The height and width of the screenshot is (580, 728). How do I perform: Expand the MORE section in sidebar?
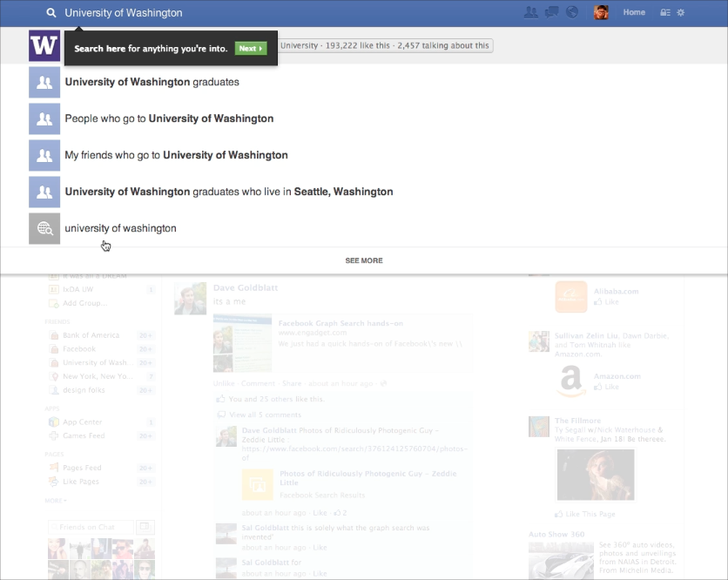[55, 501]
